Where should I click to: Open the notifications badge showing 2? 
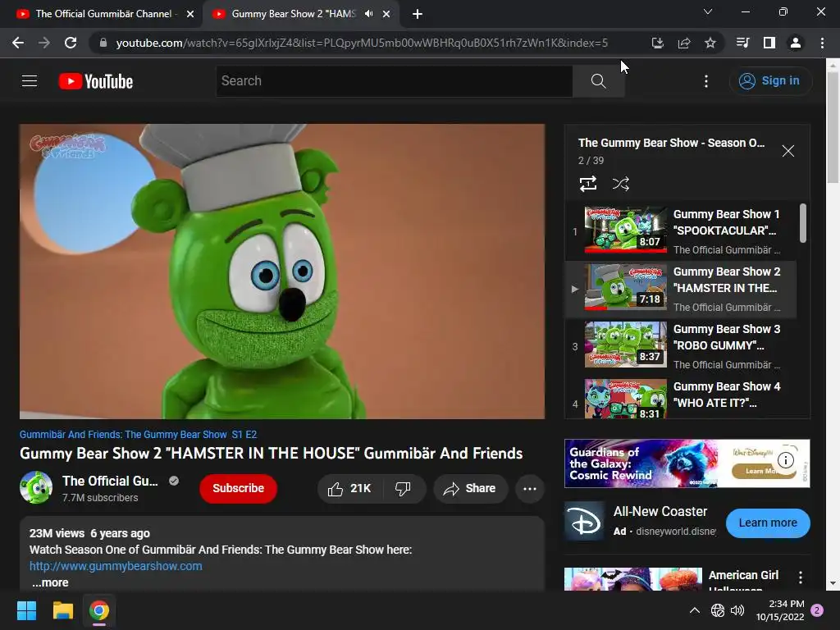tap(817, 610)
